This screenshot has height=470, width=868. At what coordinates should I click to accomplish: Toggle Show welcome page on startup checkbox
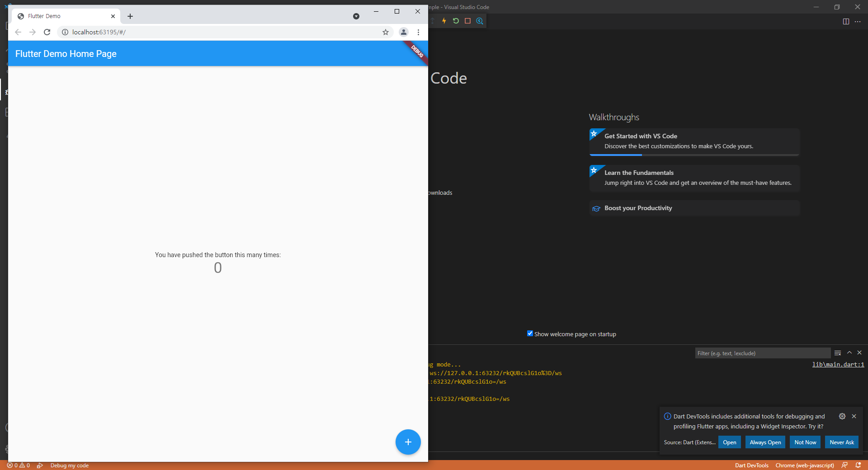pyautogui.click(x=530, y=334)
